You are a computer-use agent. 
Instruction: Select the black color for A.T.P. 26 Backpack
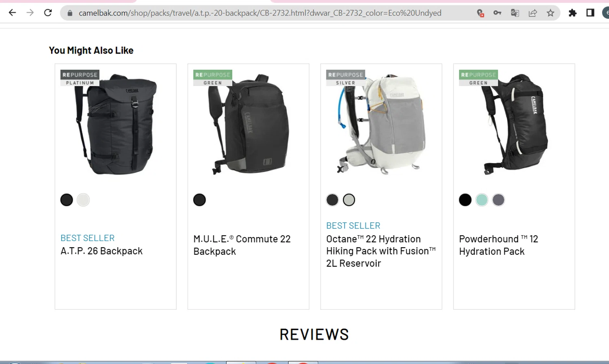67,200
